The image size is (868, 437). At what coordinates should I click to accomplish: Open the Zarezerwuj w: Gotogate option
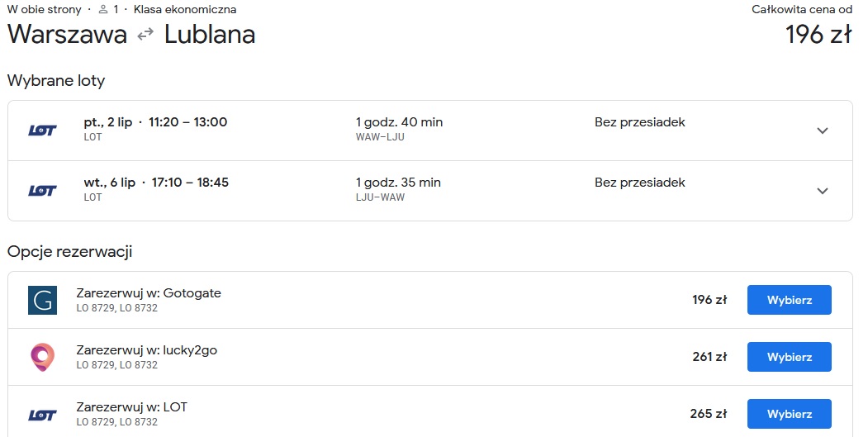click(x=149, y=293)
